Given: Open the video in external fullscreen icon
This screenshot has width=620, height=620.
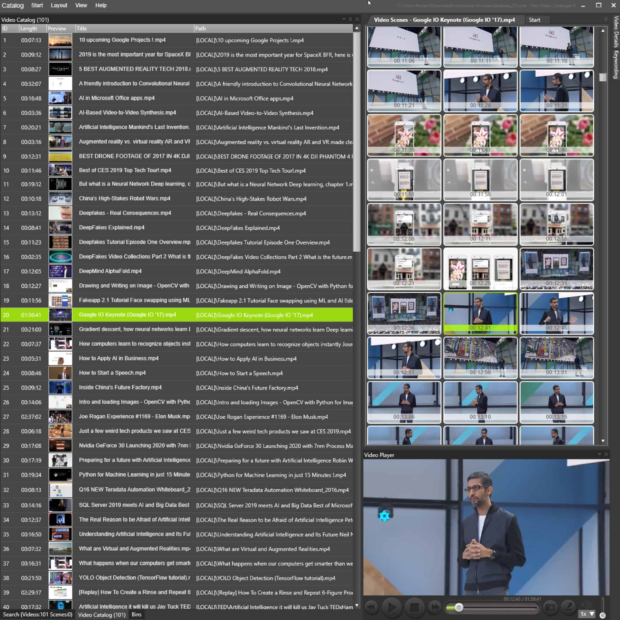Looking at the screenshot, I should [x=568, y=607].
